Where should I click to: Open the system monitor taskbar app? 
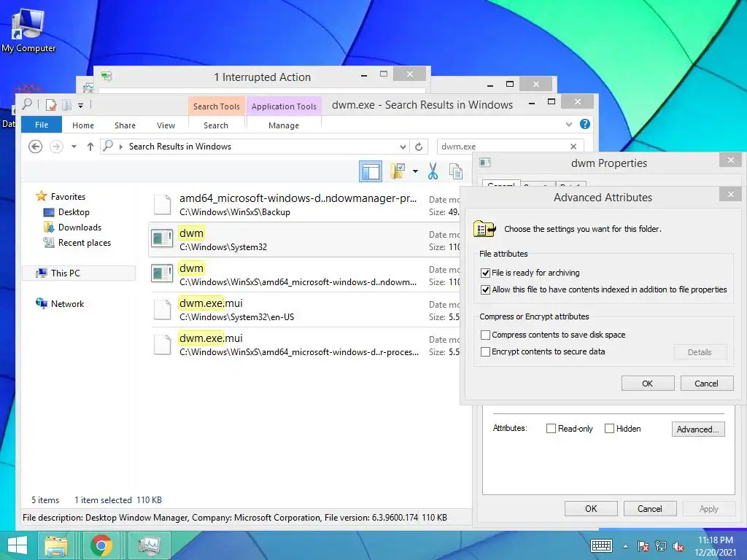[x=149, y=545]
